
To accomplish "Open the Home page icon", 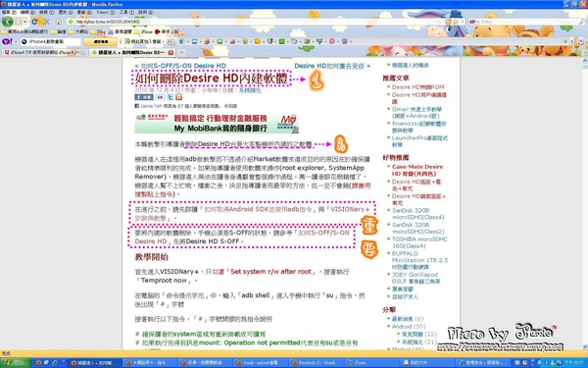I will [58, 22].
